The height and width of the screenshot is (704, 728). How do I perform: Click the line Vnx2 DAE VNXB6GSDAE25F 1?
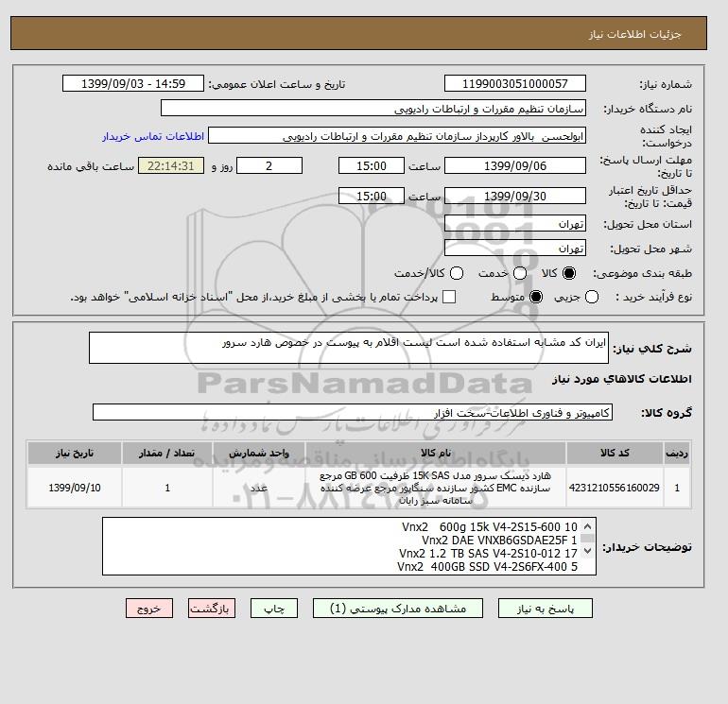point(499,541)
